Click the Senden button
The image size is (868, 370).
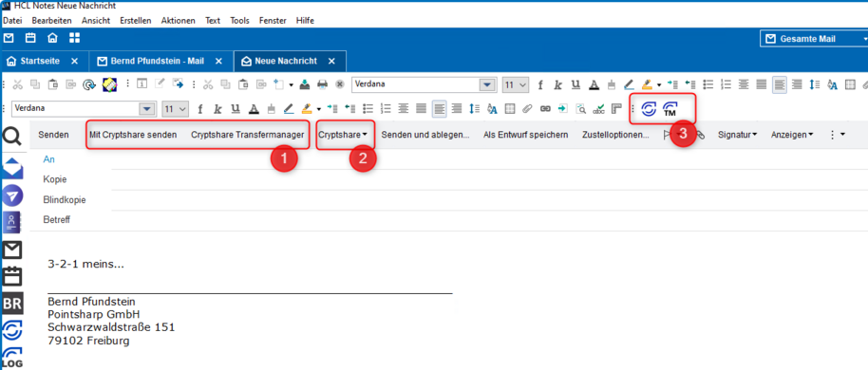pyautogui.click(x=54, y=135)
